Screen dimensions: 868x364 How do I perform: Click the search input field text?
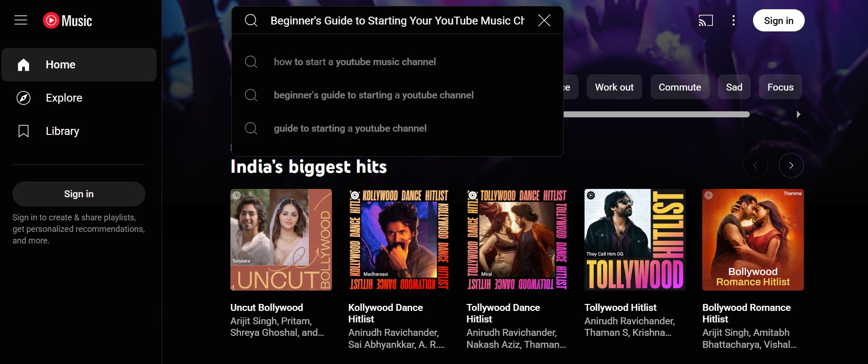pos(398,21)
